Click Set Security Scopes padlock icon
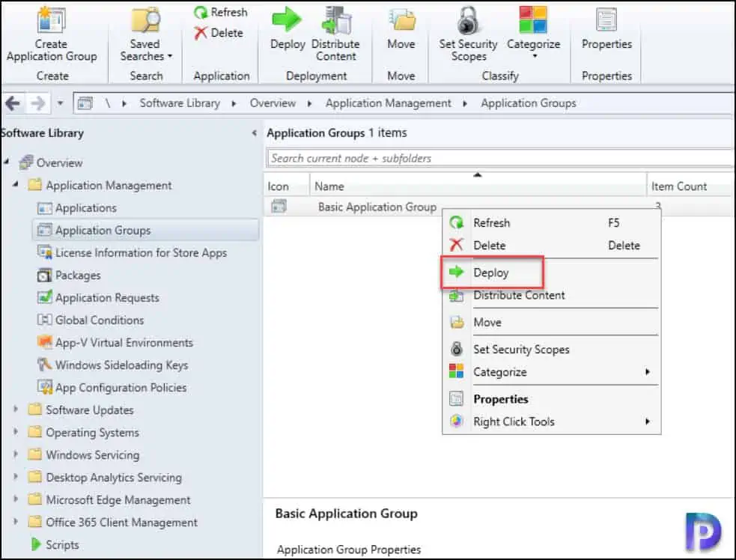Screen dimensions: 736x560 coord(468,21)
